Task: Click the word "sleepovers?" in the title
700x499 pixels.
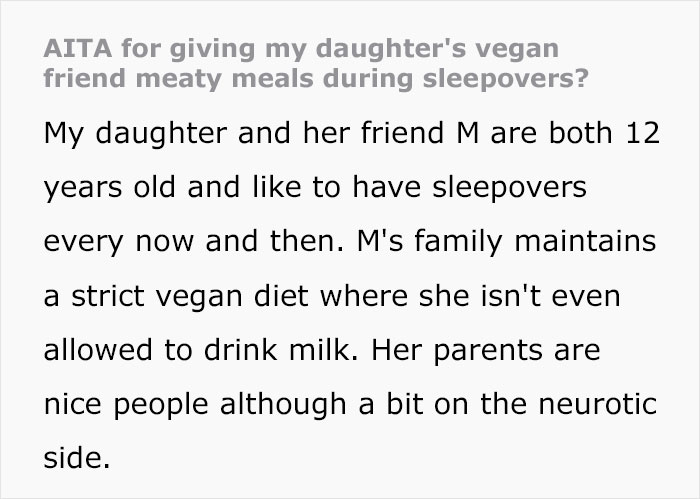Action: [506, 79]
